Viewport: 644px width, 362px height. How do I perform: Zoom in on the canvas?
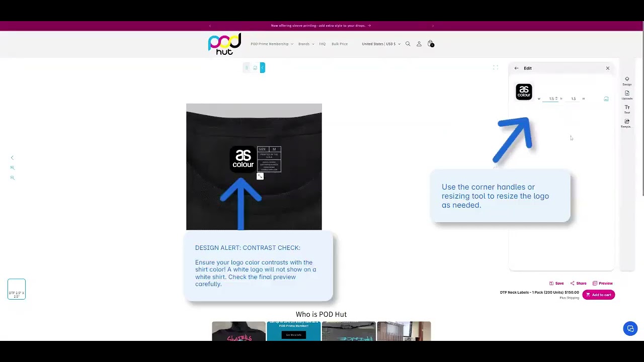[13, 167]
